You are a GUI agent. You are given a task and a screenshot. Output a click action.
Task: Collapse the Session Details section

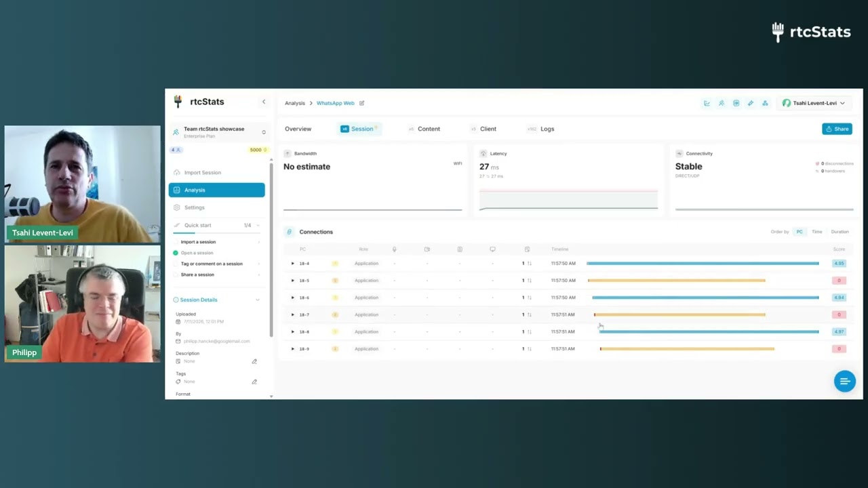click(x=257, y=300)
